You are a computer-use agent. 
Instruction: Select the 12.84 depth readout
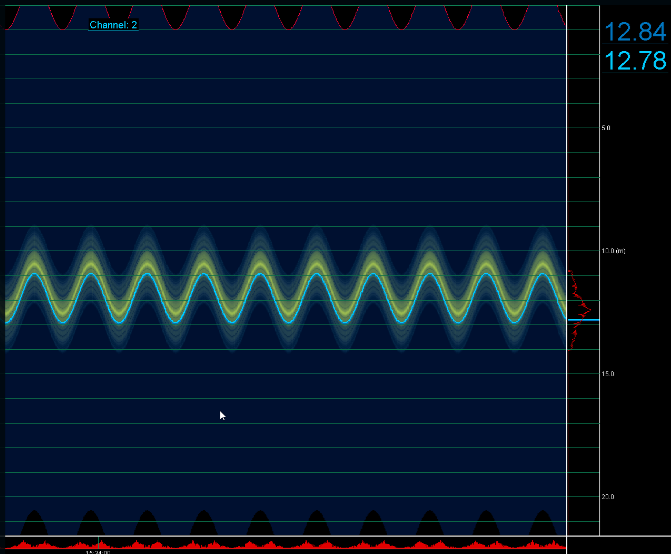point(635,32)
